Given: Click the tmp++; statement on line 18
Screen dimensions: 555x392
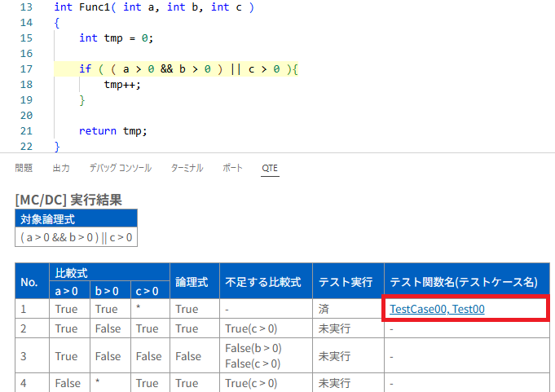Looking at the screenshot, I should tap(122, 85).
